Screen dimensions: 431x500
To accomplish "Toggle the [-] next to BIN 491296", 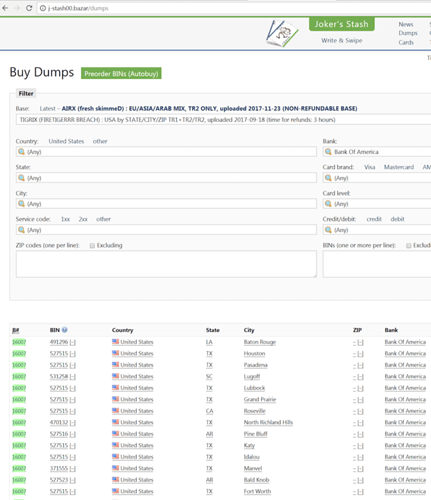I will (x=73, y=342).
